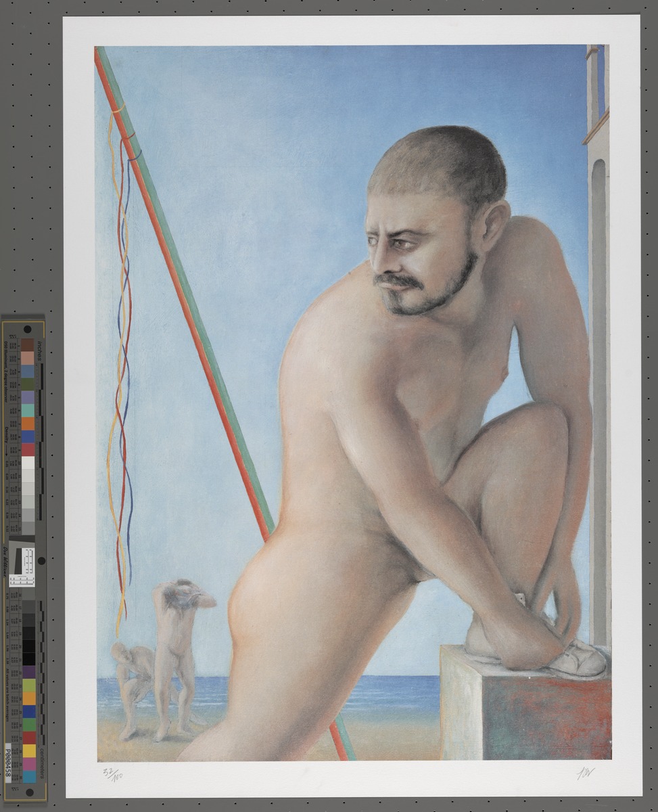
Task: Select the cyan patch at the chart's bottom
Action: [x=29, y=776]
